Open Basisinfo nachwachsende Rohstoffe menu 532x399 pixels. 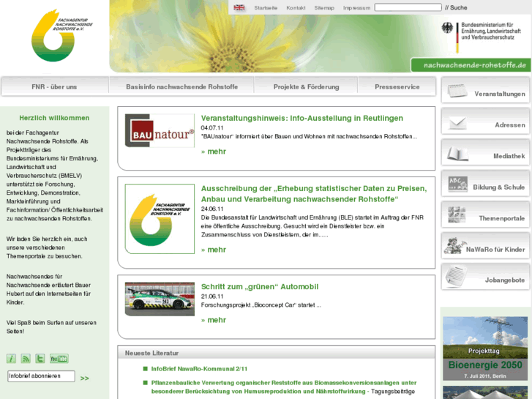[181, 86]
